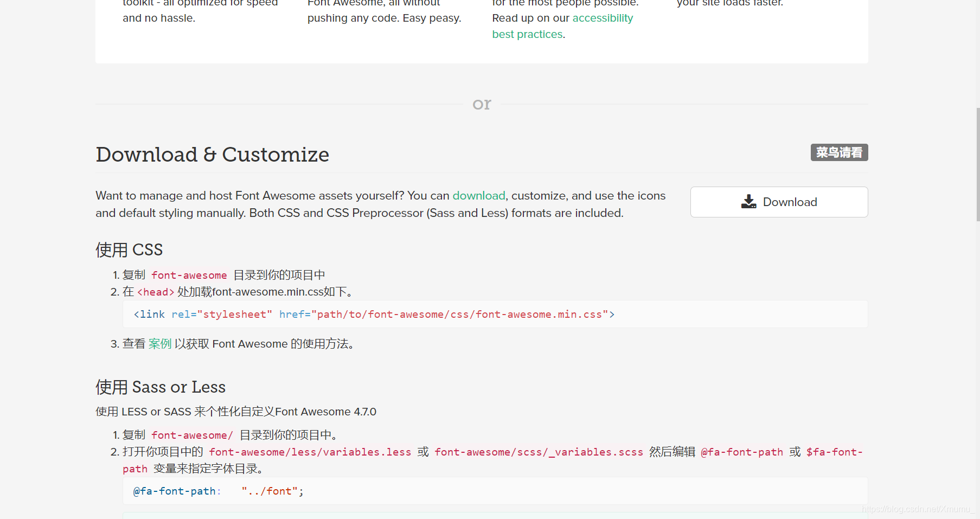Click the 案例 examples link
Image resolution: width=980 pixels, height=519 pixels.
(x=160, y=344)
